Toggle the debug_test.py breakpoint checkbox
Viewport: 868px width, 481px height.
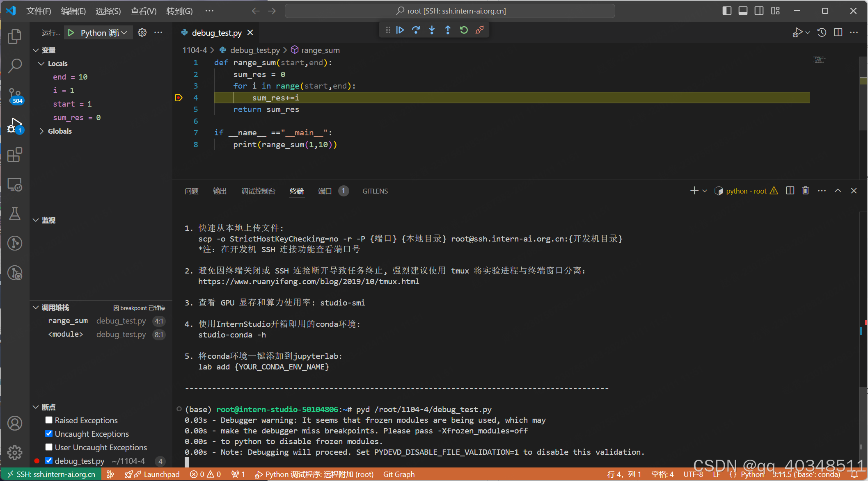[49, 460]
